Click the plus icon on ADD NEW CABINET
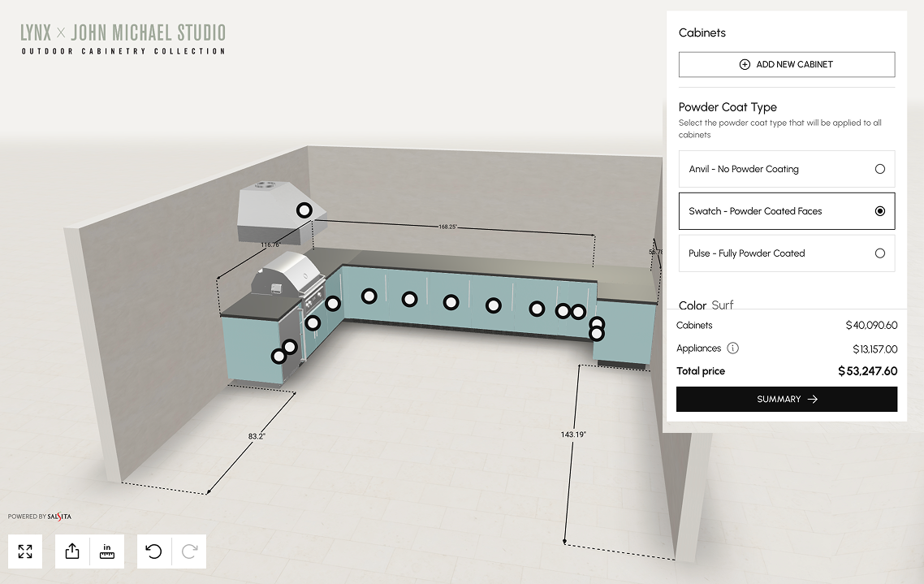The width and height of the screenshot is (924, 584). click(745, 63)
